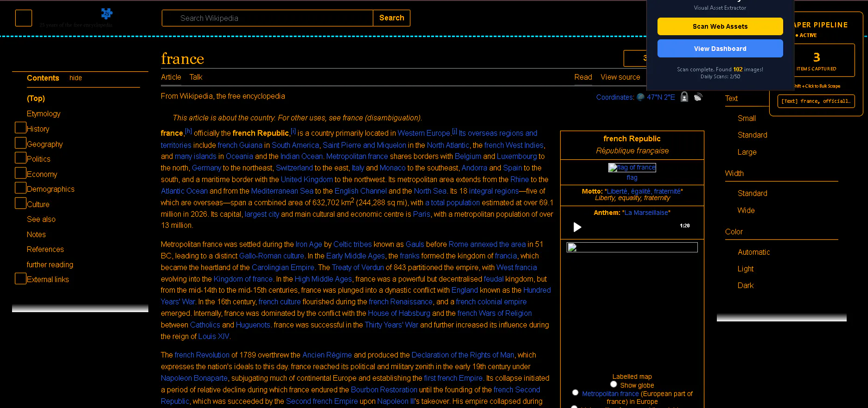Open the Napoleon Bonaparte link
868x408 pixels.
pyautogui.click(x=194, y=378)
